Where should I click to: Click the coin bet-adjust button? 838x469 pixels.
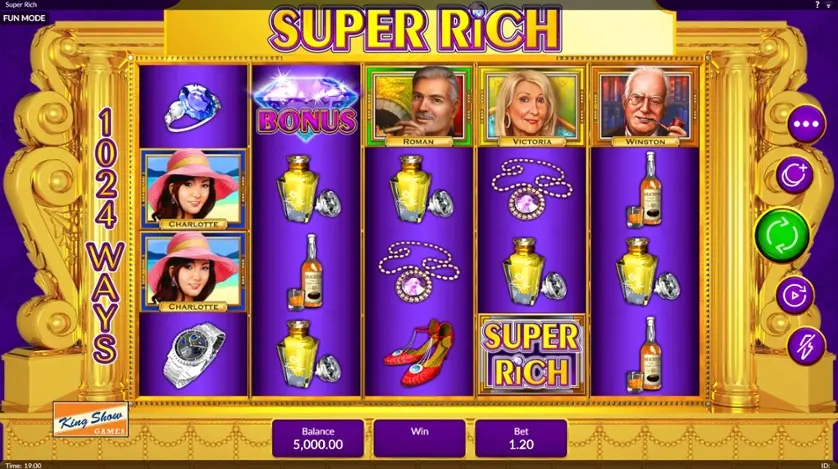coord(794,175)
